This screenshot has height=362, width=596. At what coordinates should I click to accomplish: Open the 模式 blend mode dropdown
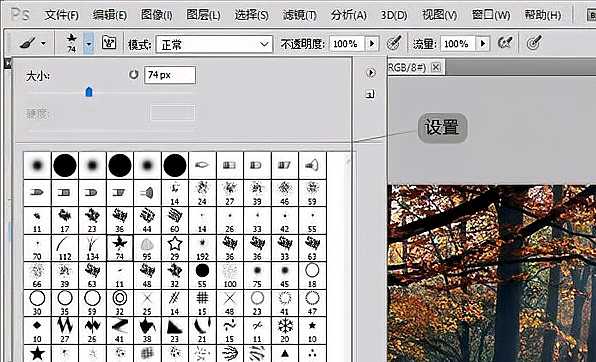click(x=214, y=44)
